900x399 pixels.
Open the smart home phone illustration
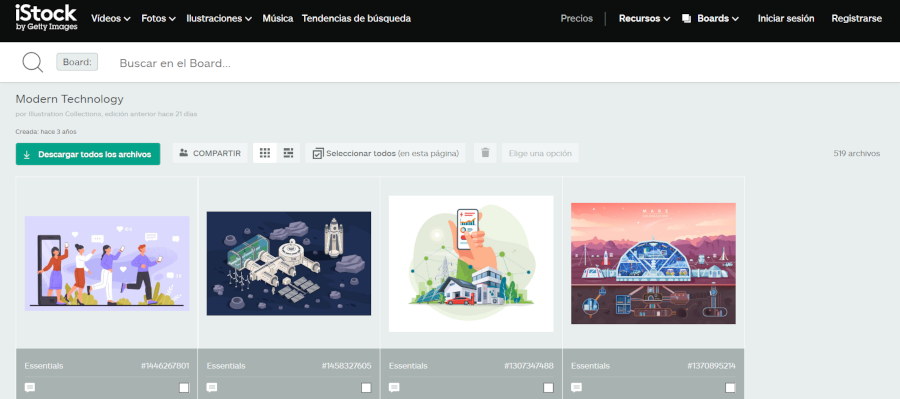click(471, 264)
